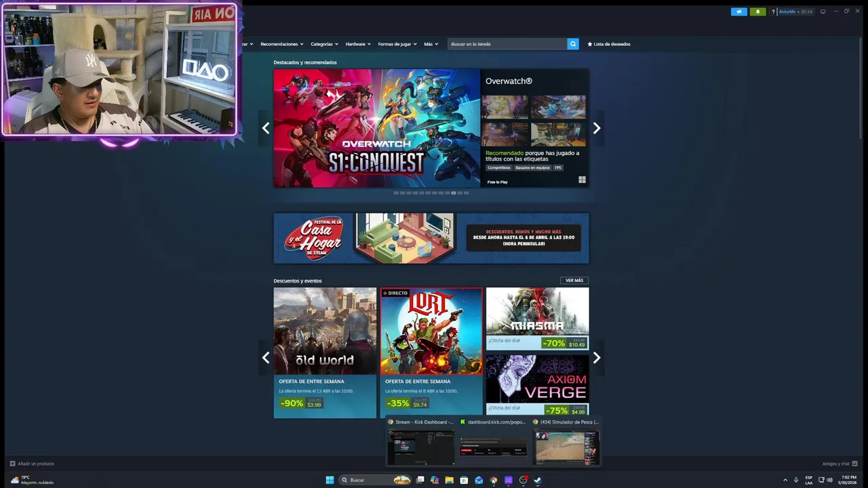Image resolution: width=868 pixels, height=488 pixels.
Task: Switch to Big Picture mode icon
Action: (823, 12)
